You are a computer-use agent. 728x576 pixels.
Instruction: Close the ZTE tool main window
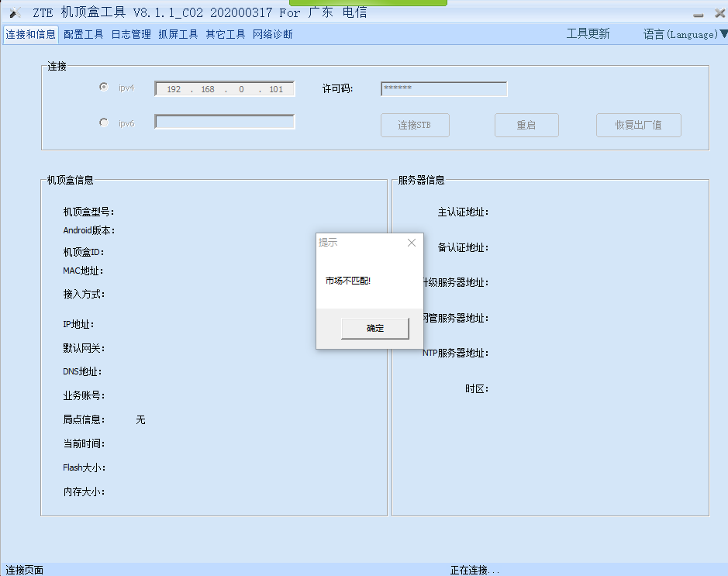point(720,13)
